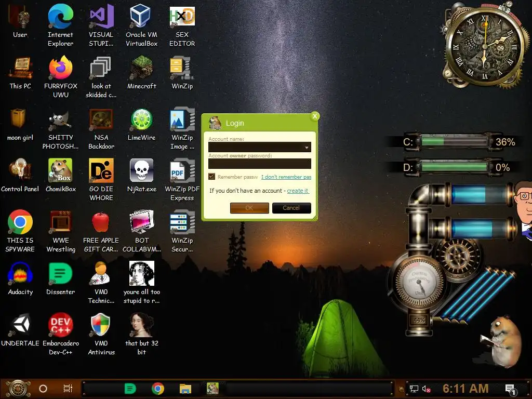Click the C: drive usage bar

tap(454, 141)
